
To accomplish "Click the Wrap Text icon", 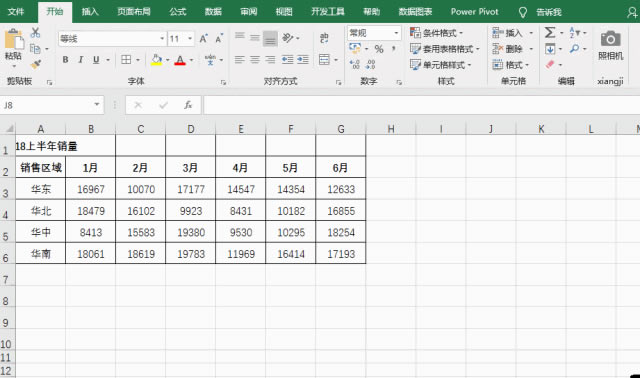I will click(x=324, y=38).
